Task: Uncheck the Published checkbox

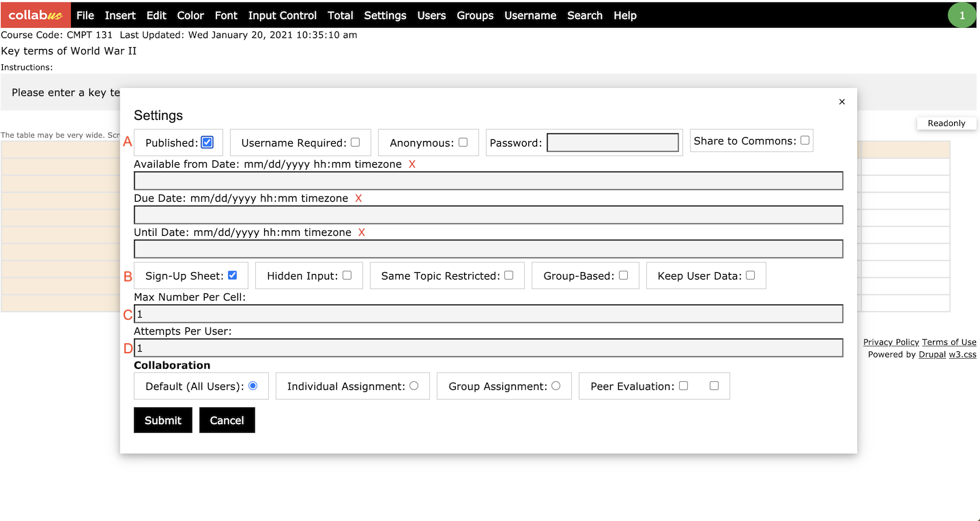Action: [207, 143]
